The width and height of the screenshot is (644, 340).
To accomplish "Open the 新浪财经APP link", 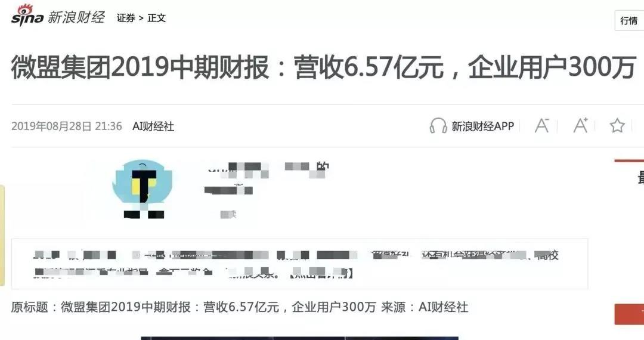I will coord(482,126).
